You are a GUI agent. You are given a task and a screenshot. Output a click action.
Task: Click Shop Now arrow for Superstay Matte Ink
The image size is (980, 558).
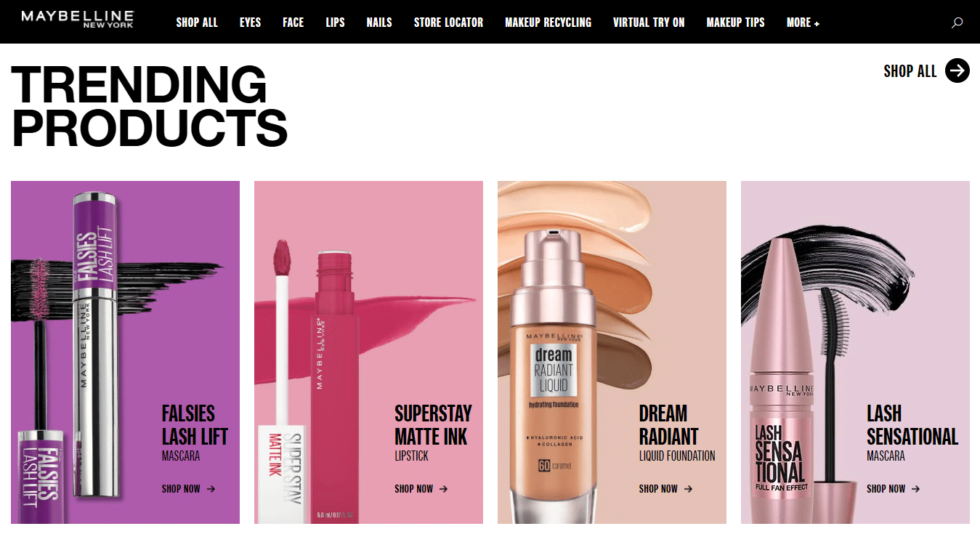tap(443, 489)
